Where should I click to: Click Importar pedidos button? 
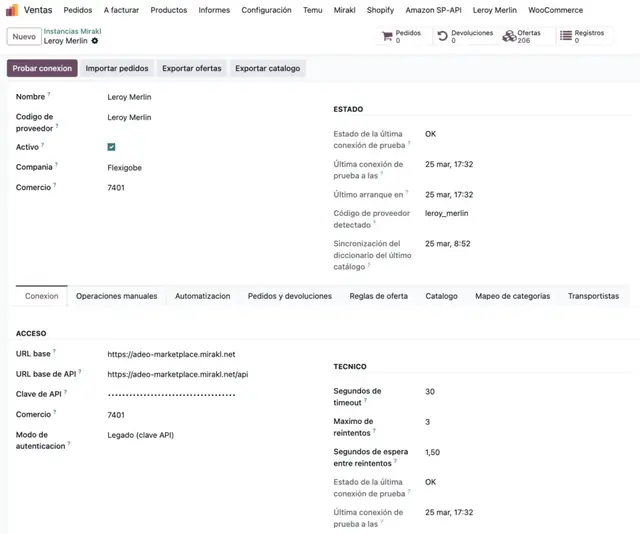(x=117, y=68)
